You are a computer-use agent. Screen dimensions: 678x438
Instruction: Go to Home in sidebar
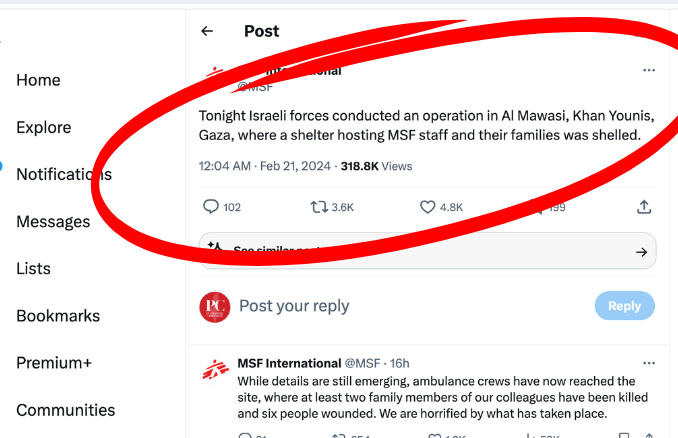tap(38, 80)
